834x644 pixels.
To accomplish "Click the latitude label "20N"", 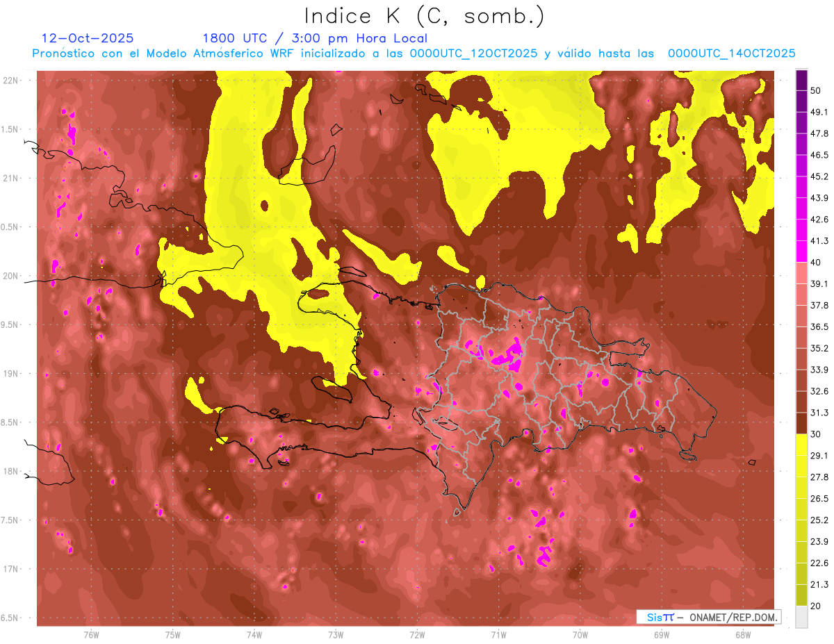I will [x=12, y=276].
